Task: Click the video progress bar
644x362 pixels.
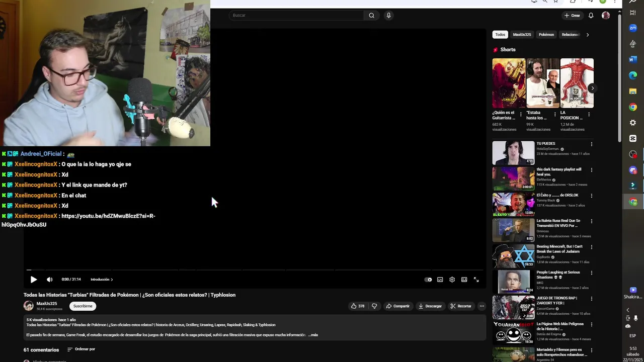Action: [x=254, y=270]
